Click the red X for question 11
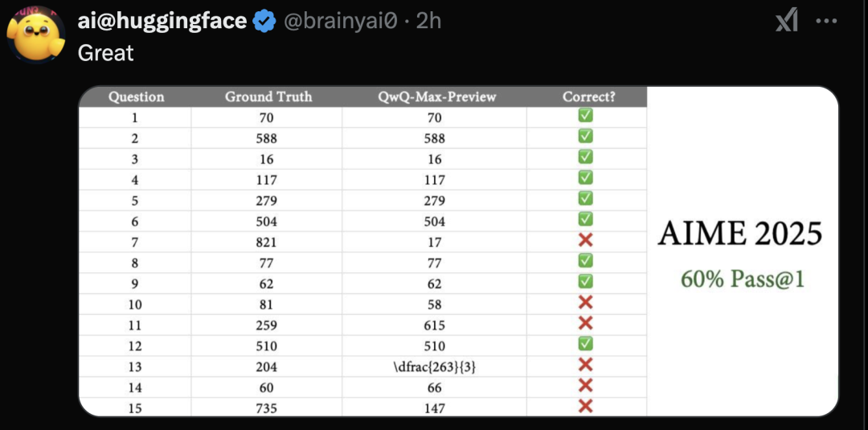The width and height of the screenshot is (868, 430). click(x=586, y=322)
